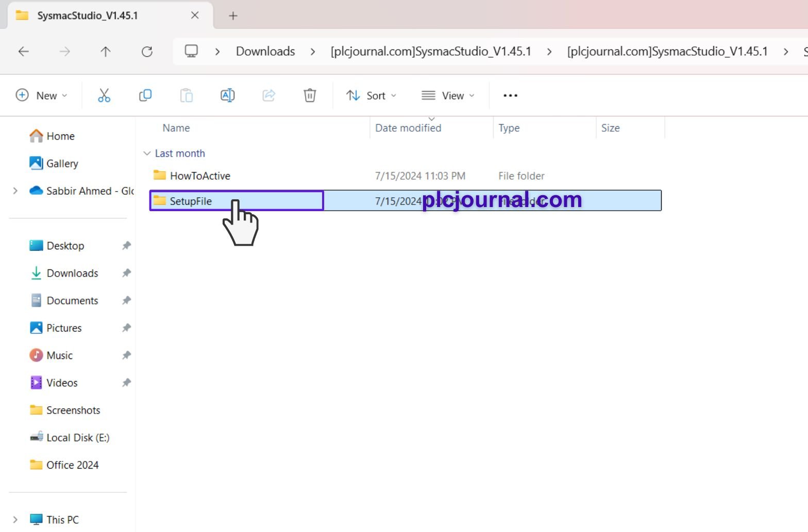The height and width of the screenshot is (532, 808).
Task: Select the SetupFile folder
Action: point(191,201)
